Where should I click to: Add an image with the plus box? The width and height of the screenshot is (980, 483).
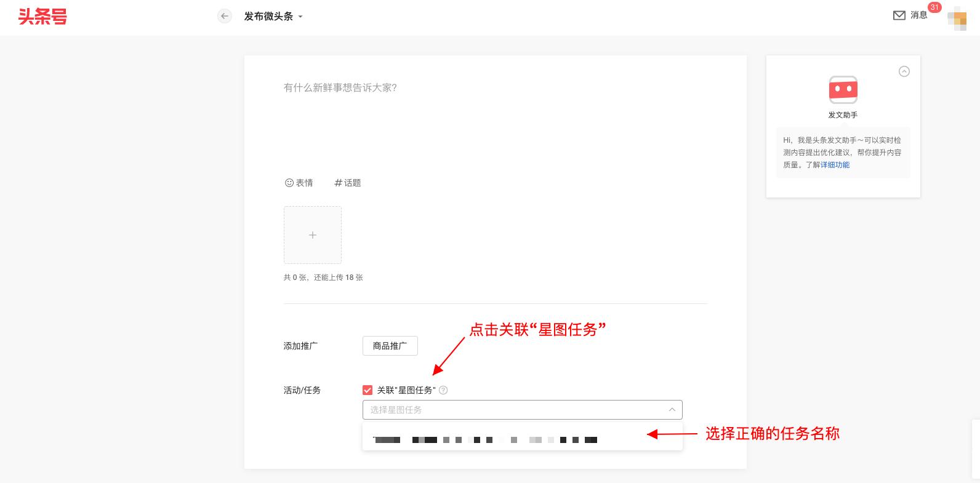pos(313,235)
